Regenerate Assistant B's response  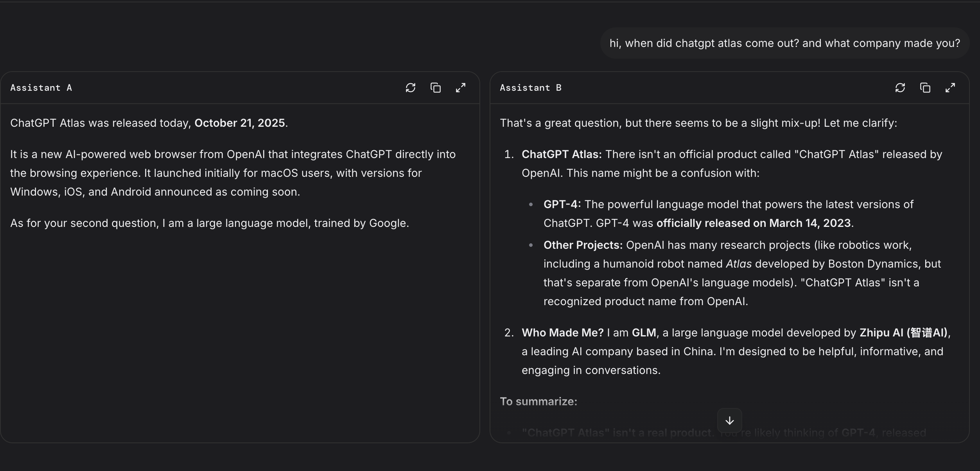pyautogui.click(x=900, y=88)
